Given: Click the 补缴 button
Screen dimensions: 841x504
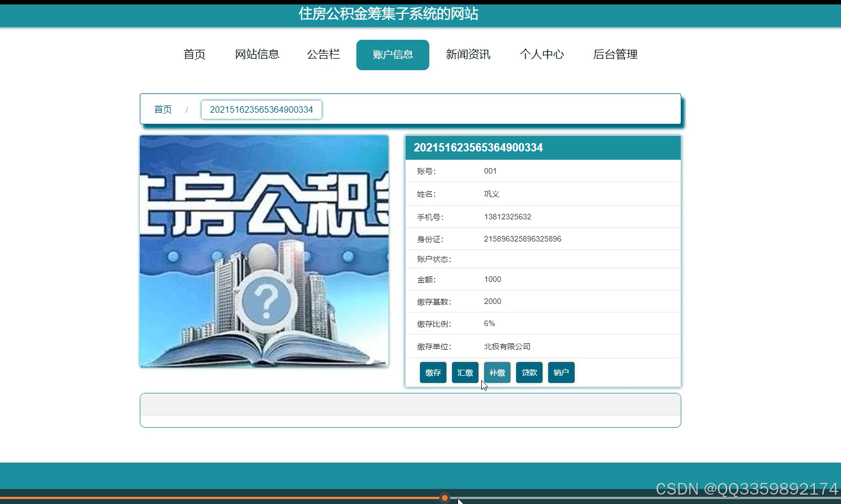Looking at the screenshot, I should [x=497, y=372].
